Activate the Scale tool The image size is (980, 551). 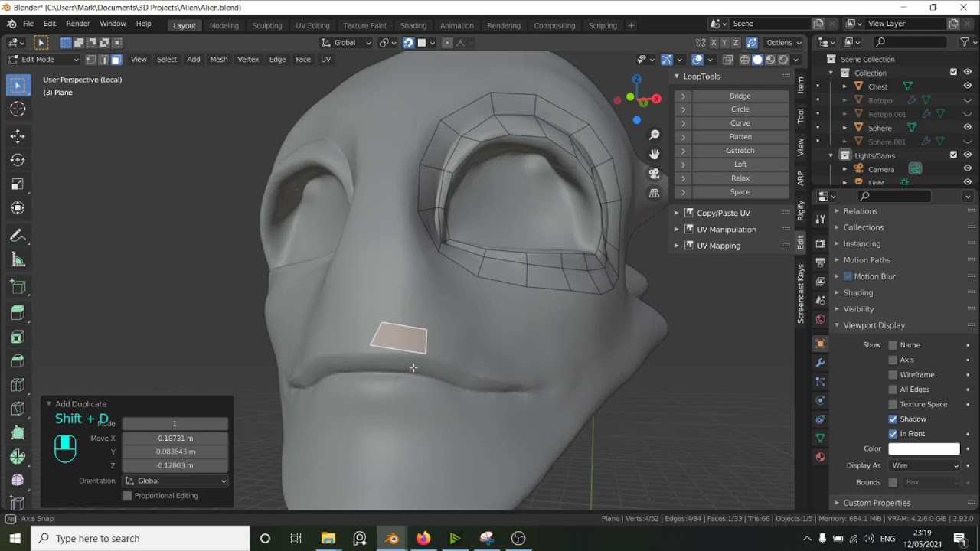point(18,184)
